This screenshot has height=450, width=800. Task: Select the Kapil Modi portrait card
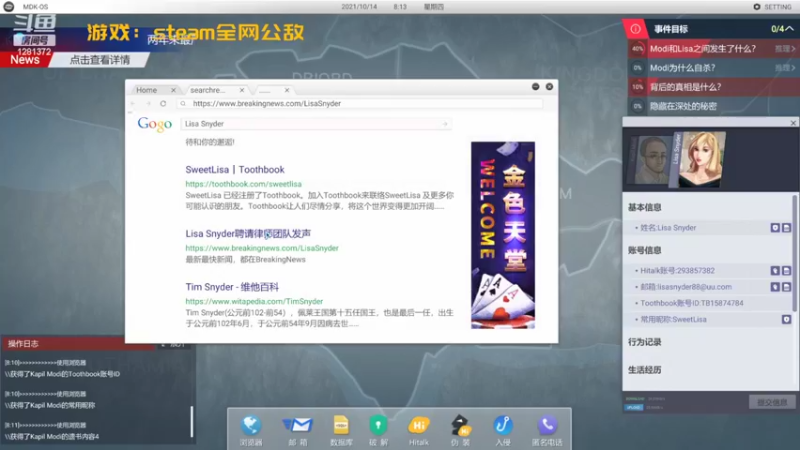pyautogui.click(x=651, y=160)
